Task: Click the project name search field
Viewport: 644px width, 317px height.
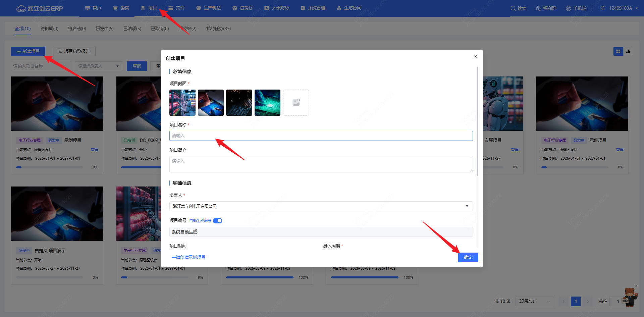Action: 41,66
